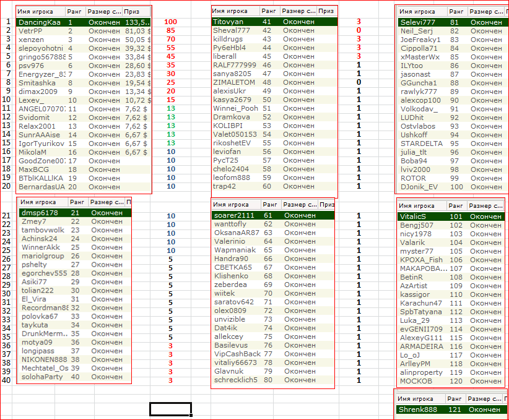The image size is (509, 420).
Task: Click the player name WinnerAkk
Action: click(x=41, y=247)
